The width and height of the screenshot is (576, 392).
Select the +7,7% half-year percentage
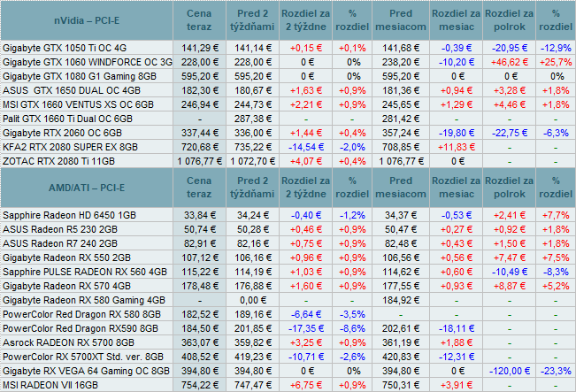pos(556,215)
